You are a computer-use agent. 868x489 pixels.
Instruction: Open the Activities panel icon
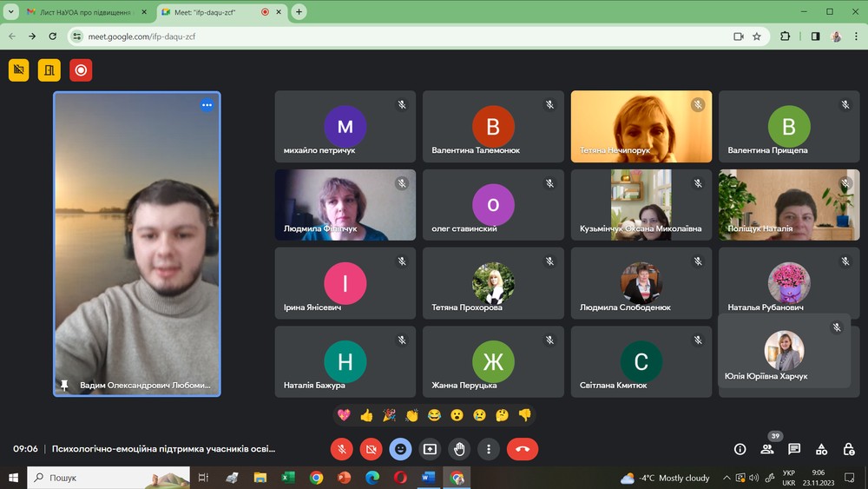click(x=821, y=449)
